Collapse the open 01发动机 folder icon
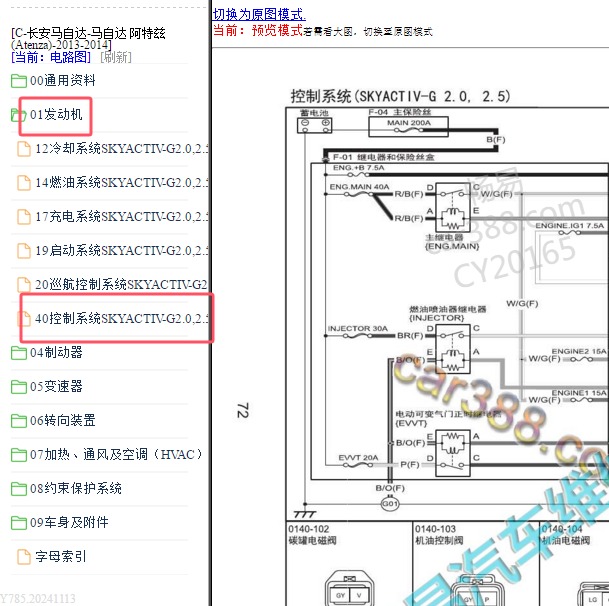 tap(19, 115)
